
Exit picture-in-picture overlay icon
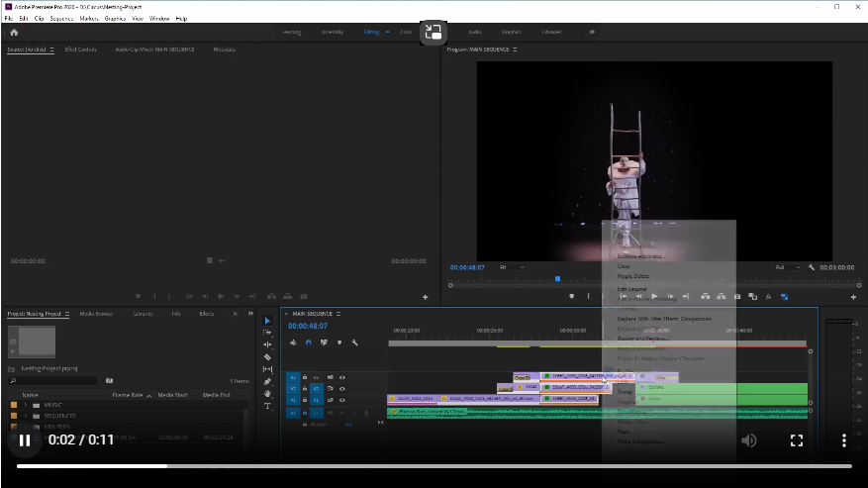tap(434, 33)
